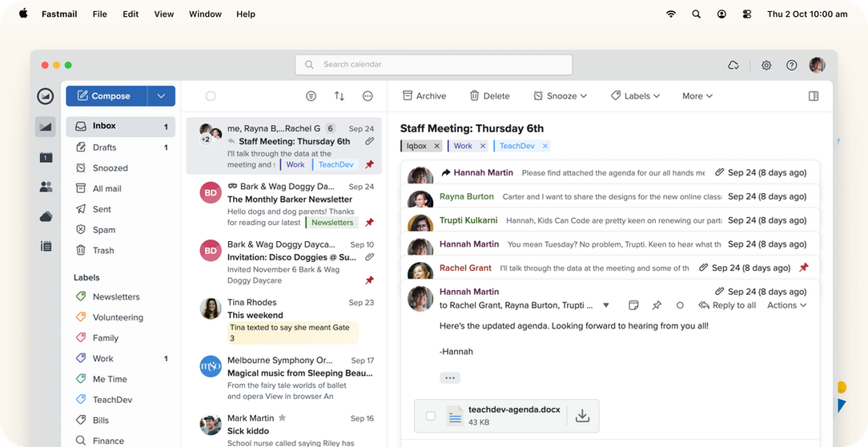Tick the select-all checkbox above message list
The height and width of the screenshot is (447, 868).
click(x=211, y=96)
